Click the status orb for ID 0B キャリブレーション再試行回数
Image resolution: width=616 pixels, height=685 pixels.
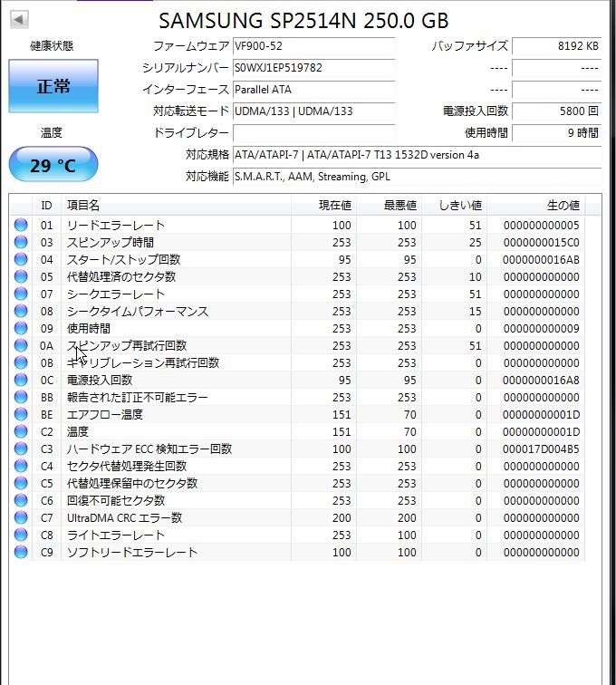(x=21, y=362)
